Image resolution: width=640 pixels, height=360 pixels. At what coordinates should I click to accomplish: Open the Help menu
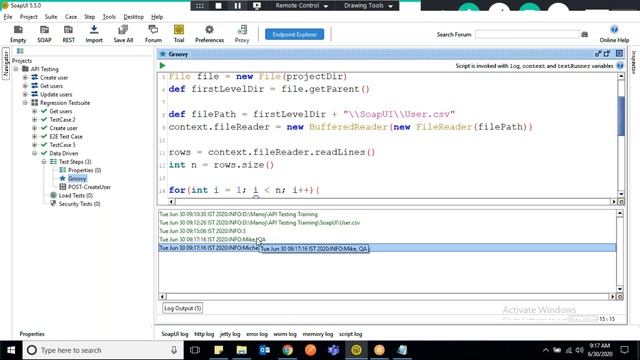pos(157,17)
